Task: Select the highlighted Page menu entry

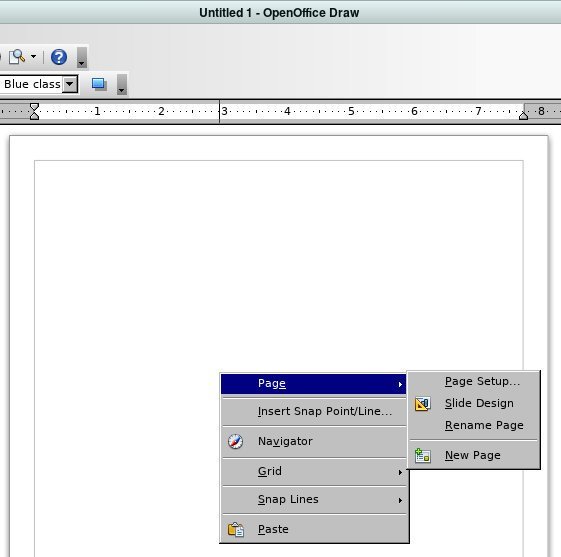Action: tap(313, 384)
